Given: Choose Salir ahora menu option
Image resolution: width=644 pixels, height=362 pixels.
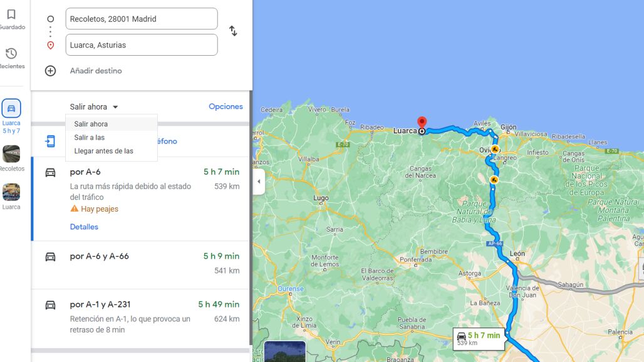Looking at the screenshot, I should [91, 124].
